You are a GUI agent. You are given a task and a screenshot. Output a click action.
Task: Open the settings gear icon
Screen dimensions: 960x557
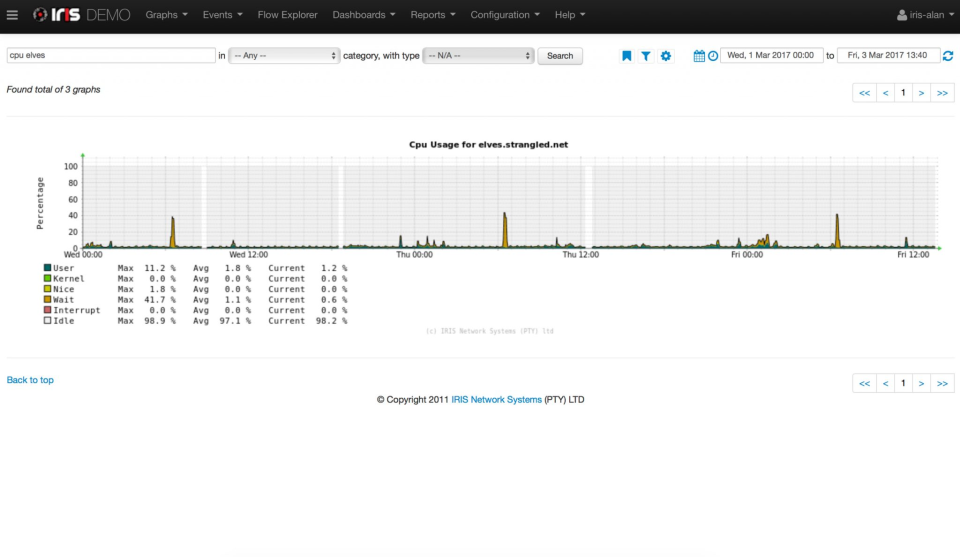[x=666, y=56]
